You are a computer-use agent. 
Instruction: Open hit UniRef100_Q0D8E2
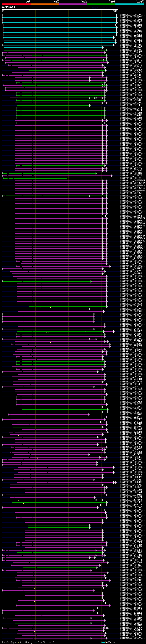pos(131,40)
